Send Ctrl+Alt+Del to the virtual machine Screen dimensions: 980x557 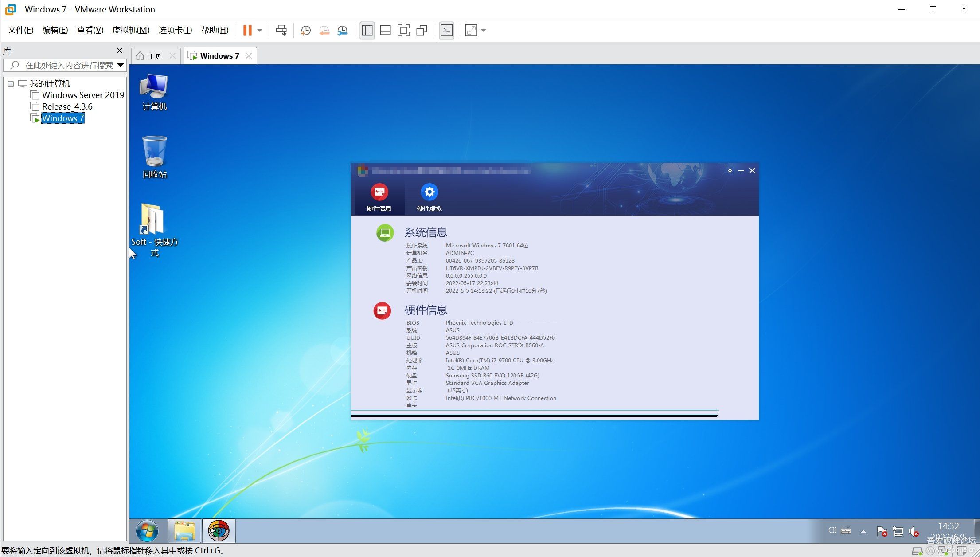coord(281,30)
